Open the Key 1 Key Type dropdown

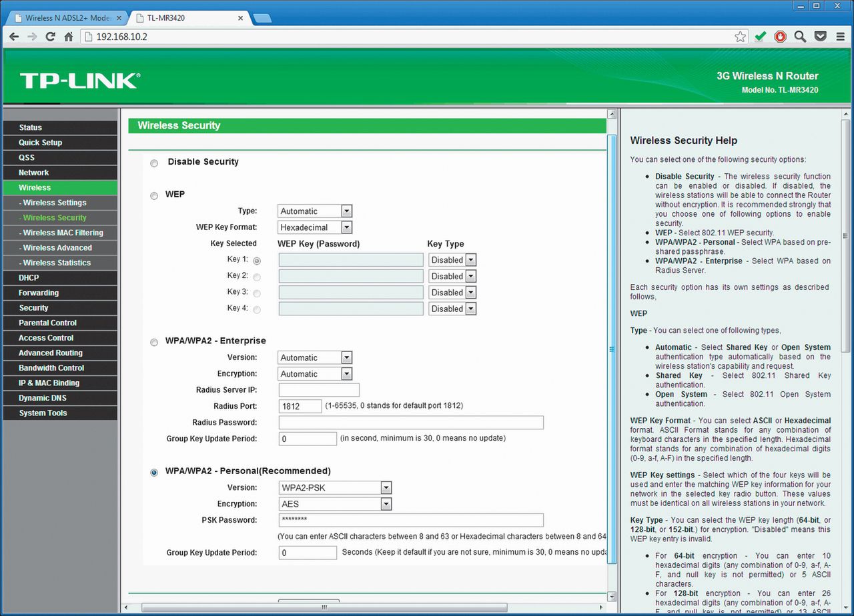[452, 260]
